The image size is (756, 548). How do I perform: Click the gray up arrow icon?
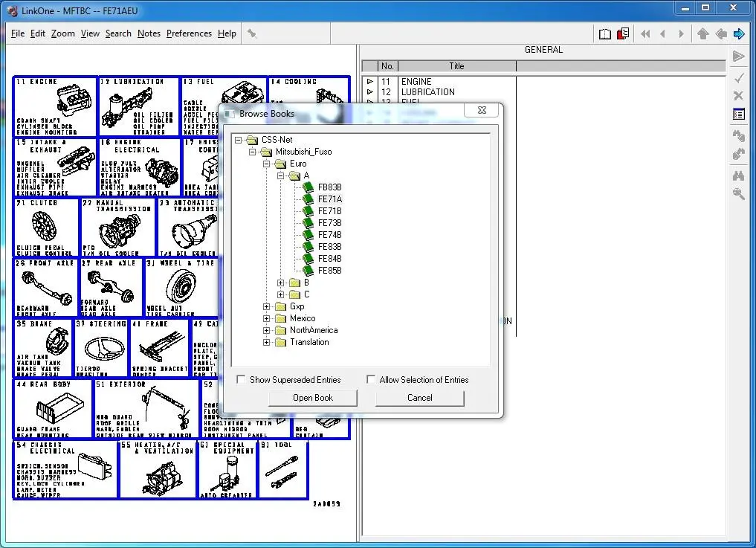click(x=703, y=33)
